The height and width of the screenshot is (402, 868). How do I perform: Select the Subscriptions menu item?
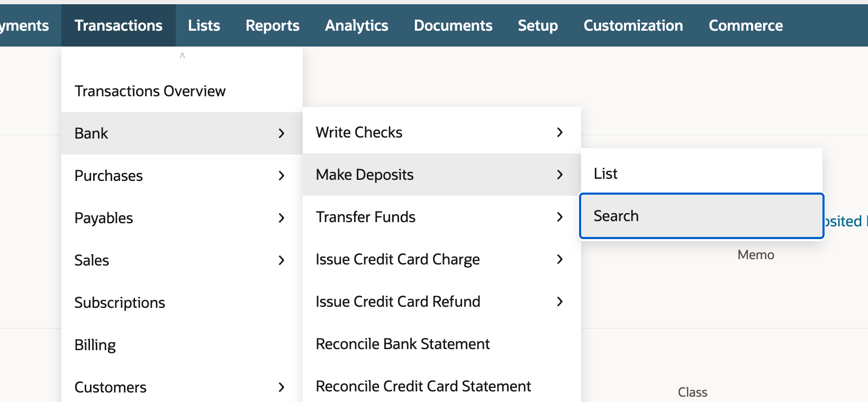tap(182, 303)
